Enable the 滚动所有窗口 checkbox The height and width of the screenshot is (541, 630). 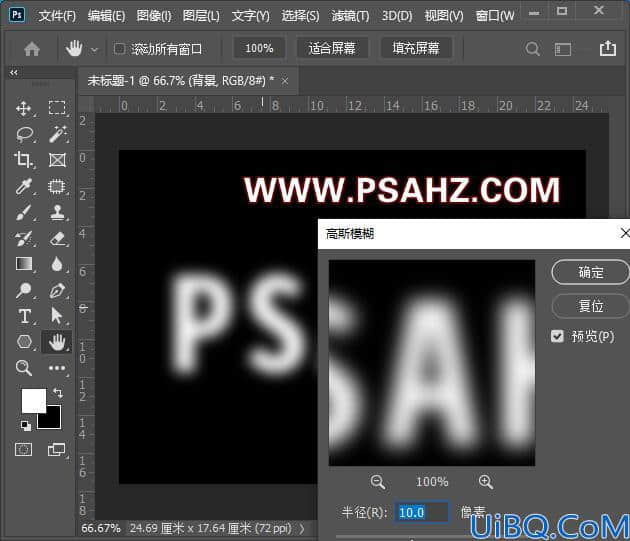[x=119, y=49]
